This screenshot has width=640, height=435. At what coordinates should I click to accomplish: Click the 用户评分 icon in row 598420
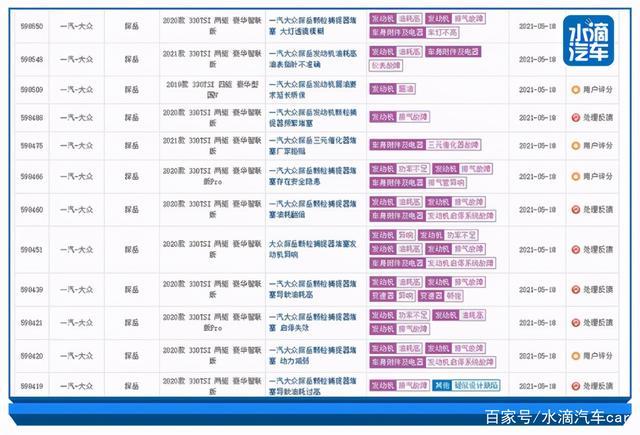click(576, 356)
